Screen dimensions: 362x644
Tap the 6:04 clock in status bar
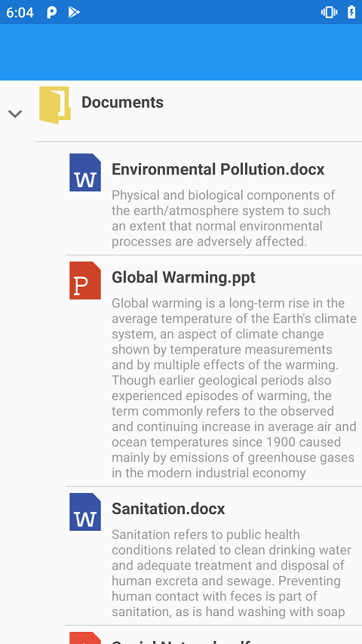pyautogui.click(x=20, y=12)
